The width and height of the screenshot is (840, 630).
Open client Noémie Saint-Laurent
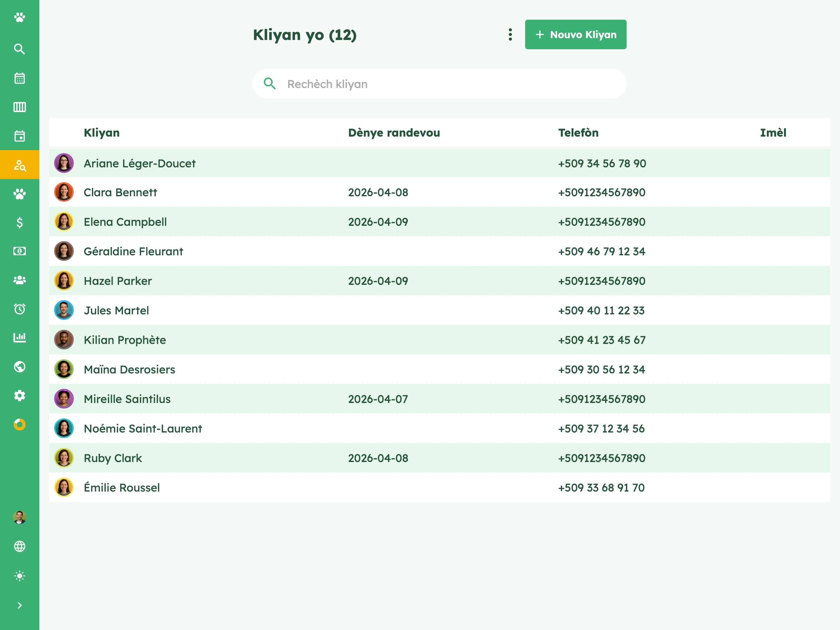439,429
